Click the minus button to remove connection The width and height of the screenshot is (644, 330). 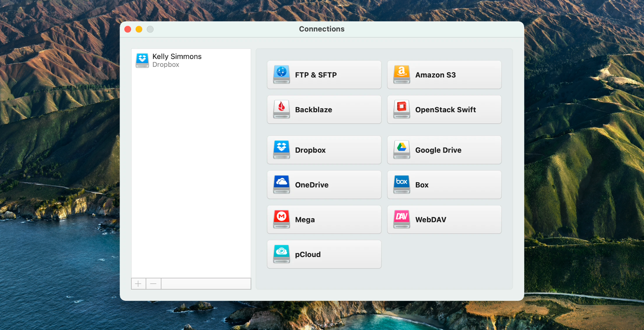coord(153,284)
